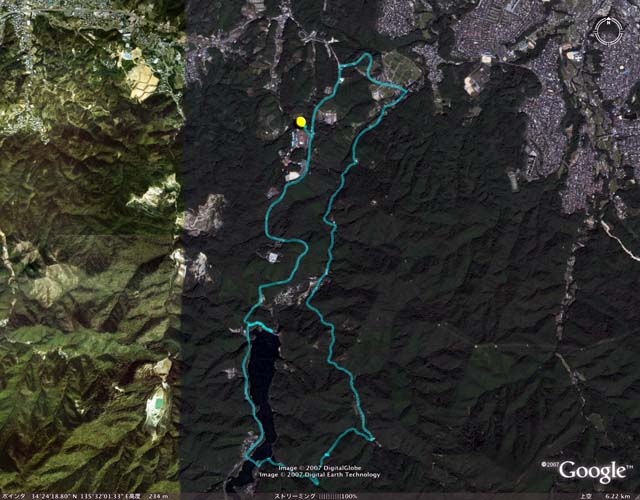Click the pale quarry clearing left of the track
640x500 pixels.
[x=205, y=215]
